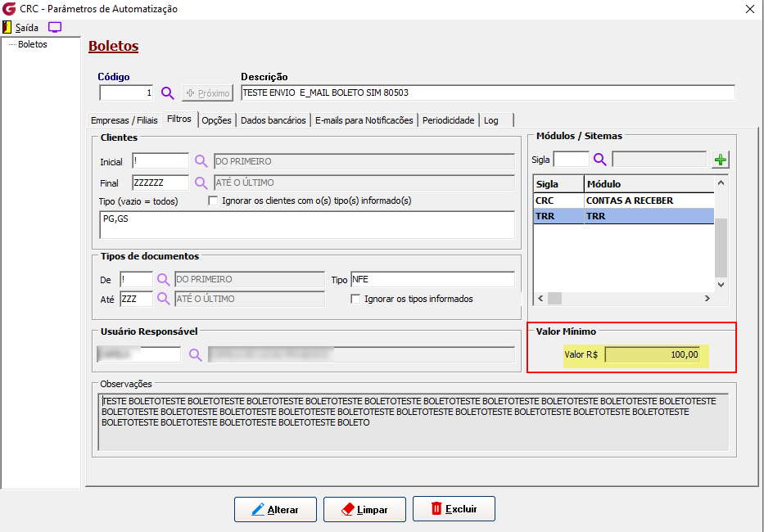Open the Log tab

496,120
